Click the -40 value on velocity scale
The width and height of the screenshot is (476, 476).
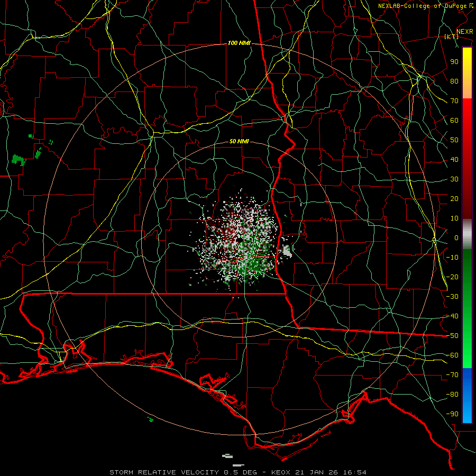click(x=452, y=316)
